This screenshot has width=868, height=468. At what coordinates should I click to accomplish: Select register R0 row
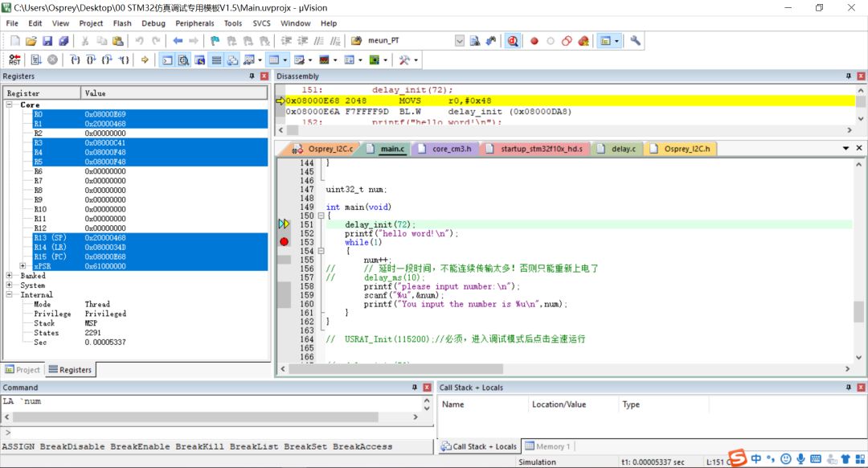tap(150, 114)
